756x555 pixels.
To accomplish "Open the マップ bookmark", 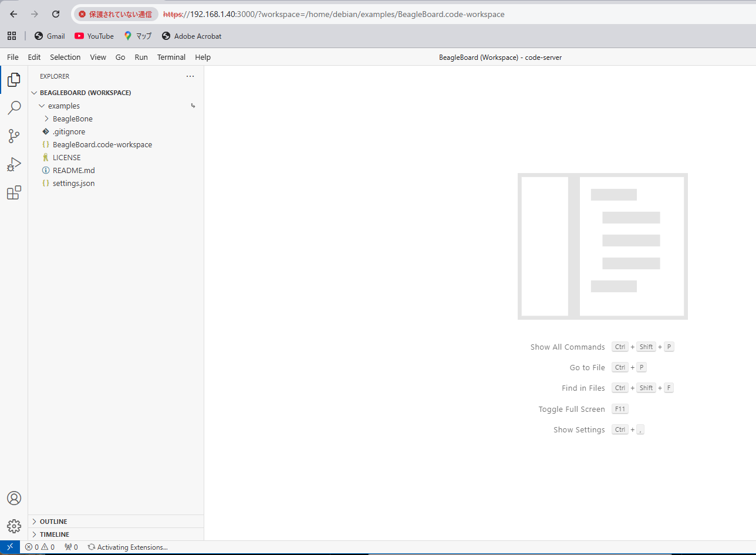I will 137,36.
